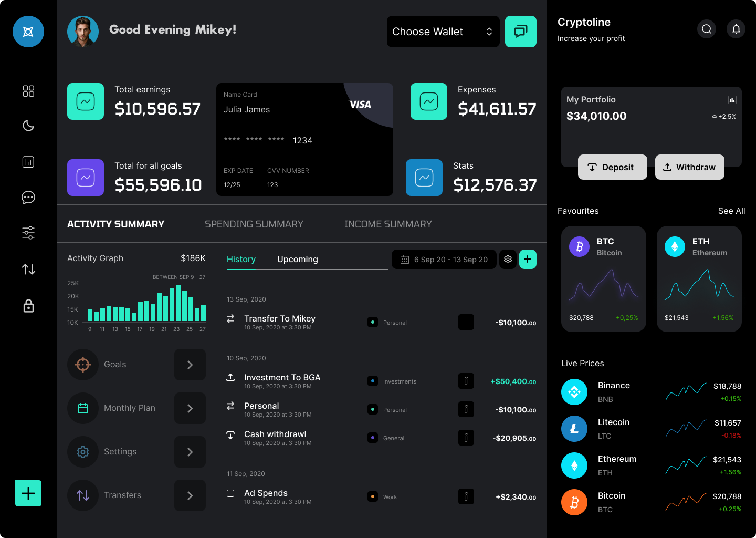Click the See All link
The width and height of the screenshot is (756, 538).
[x=731, y=211]
